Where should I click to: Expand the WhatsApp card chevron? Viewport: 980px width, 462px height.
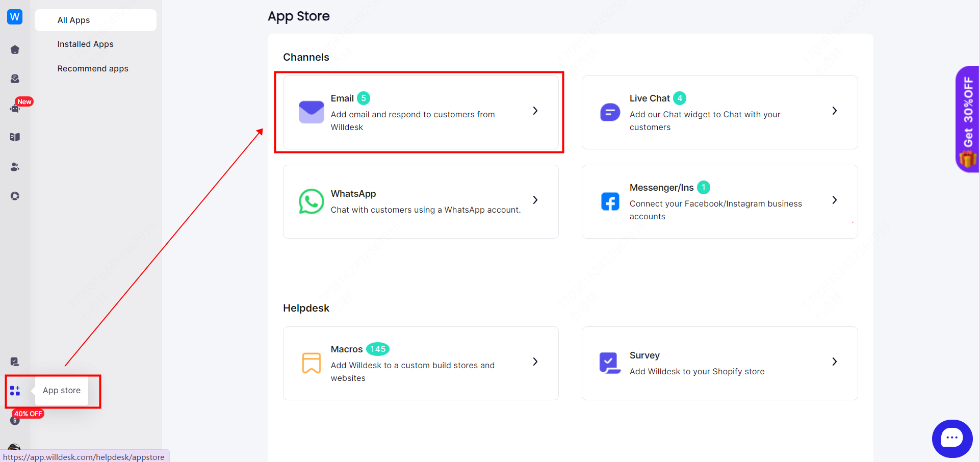(535, 200)
